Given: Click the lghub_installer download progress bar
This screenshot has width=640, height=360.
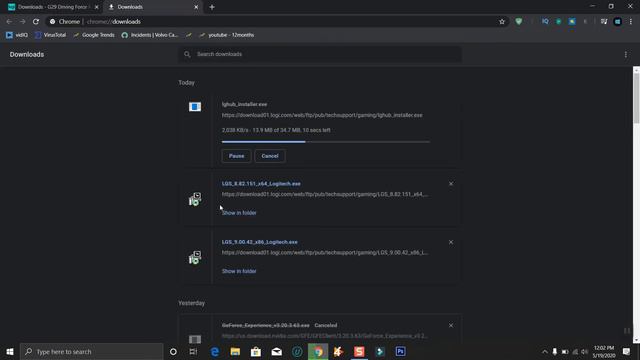Looking at the screenshot, I should tap(325, 142).
